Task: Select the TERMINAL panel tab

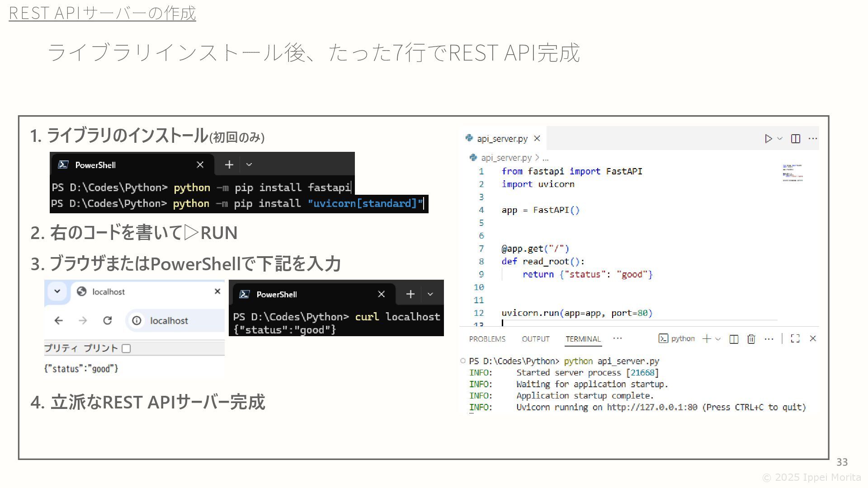Action: pos(583,339)
